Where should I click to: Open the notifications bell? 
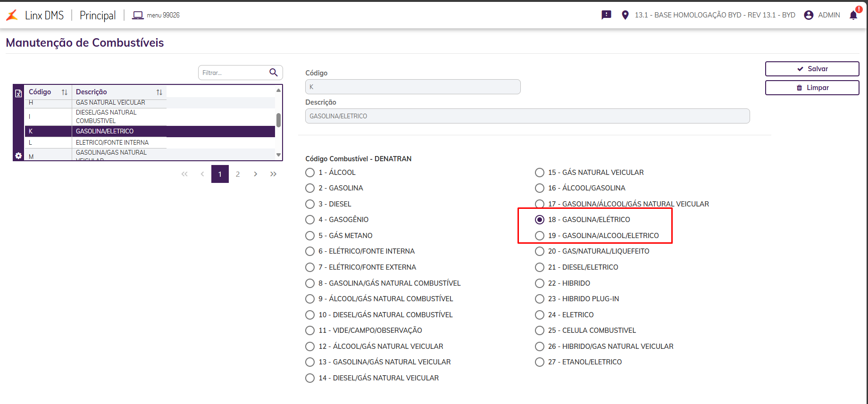(x=853, y=15)
